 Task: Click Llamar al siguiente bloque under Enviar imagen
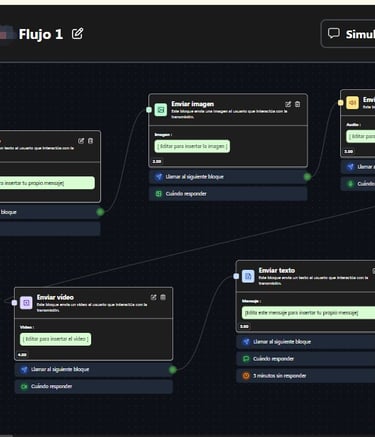228,177
